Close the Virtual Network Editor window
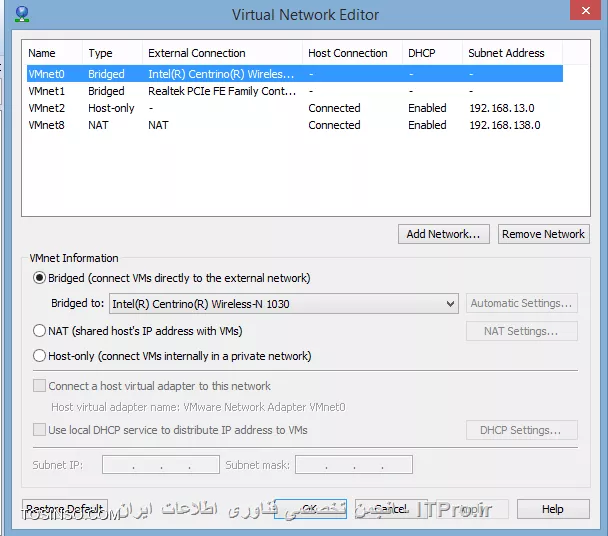This screenshot has height=536, width=608. pos(585,10)
